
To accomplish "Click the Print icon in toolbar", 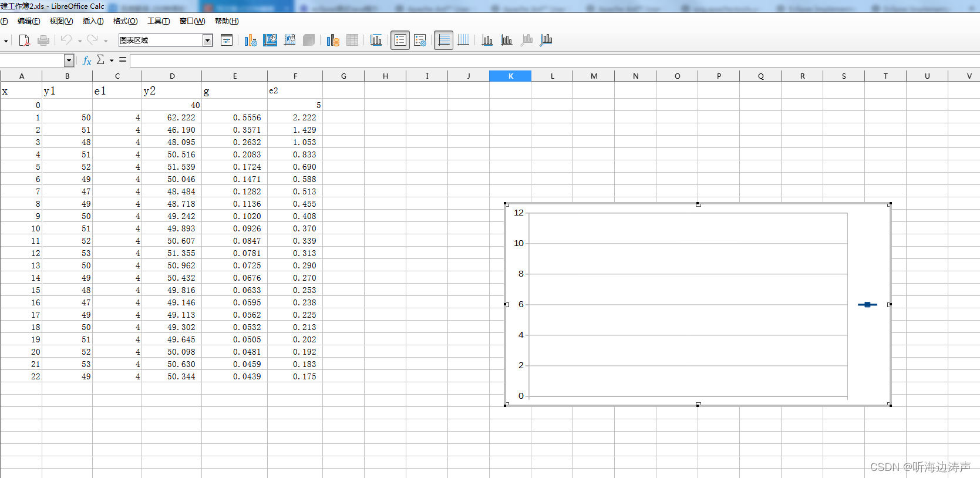I will [x=43, y=40].
